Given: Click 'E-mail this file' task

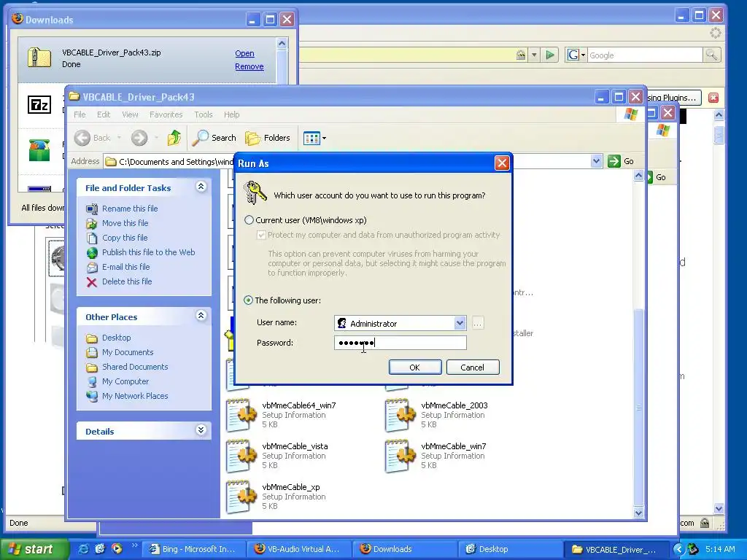Looking at the screenshot, I should [x=125, y=267].
